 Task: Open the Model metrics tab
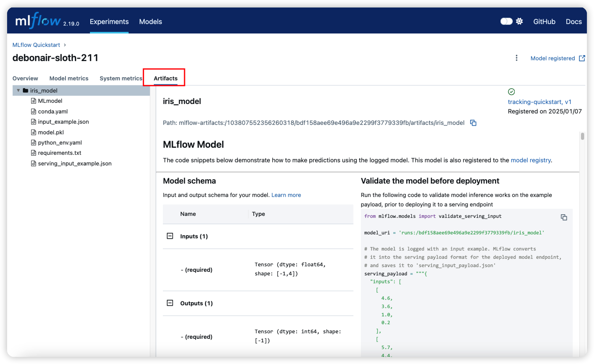pyautogui.click(x=69, y=78)
